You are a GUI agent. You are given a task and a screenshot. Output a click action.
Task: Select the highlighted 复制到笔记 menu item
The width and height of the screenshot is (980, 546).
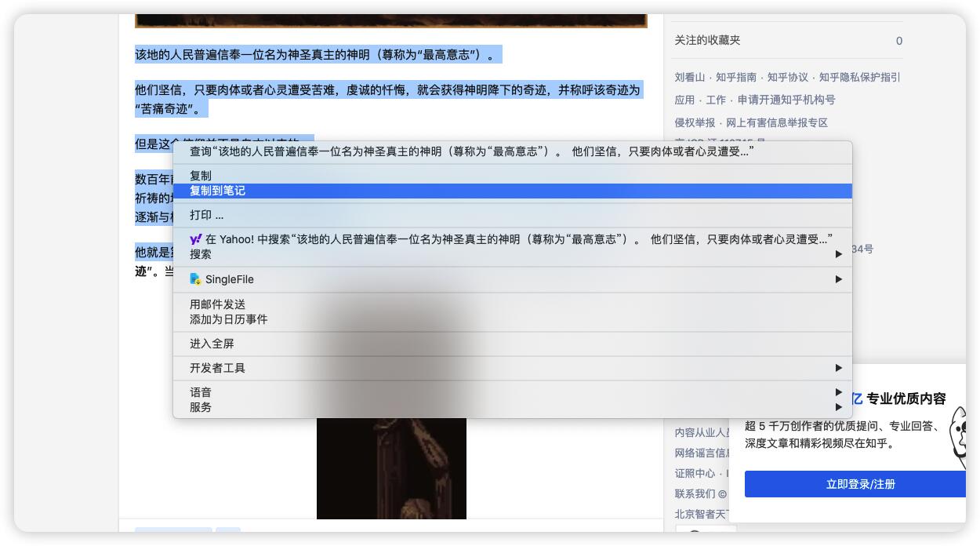pyautogui.click(x=218, y=191)
